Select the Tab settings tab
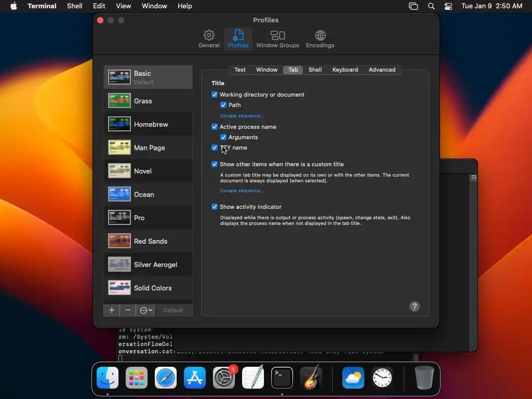 pyautogui.click(x=293, y=70)
